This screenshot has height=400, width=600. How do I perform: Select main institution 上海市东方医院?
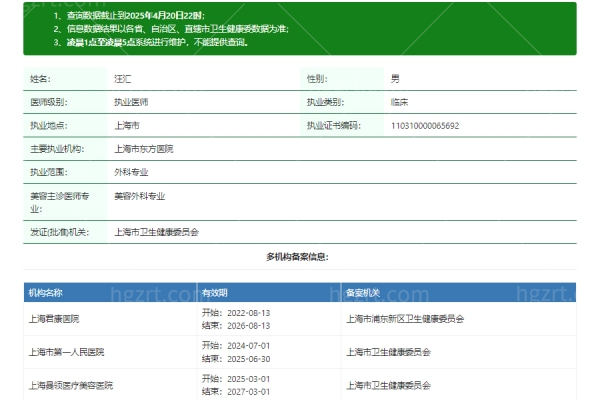tap(143, 149)
